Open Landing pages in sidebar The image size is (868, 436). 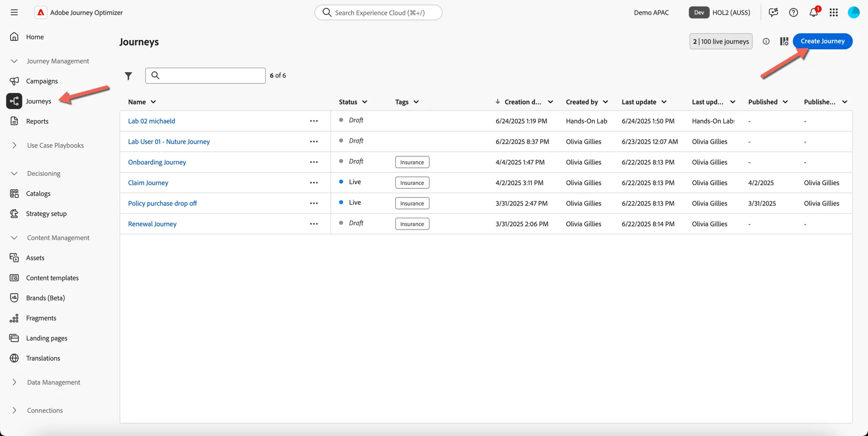pyautogui.click(x=47, y=338)
